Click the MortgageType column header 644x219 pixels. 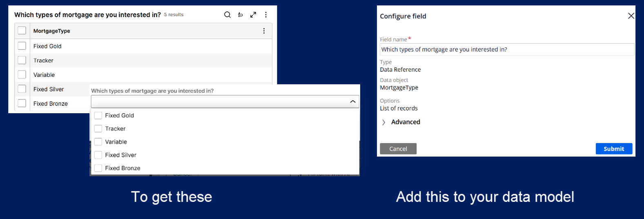click(x=52, y=31)
